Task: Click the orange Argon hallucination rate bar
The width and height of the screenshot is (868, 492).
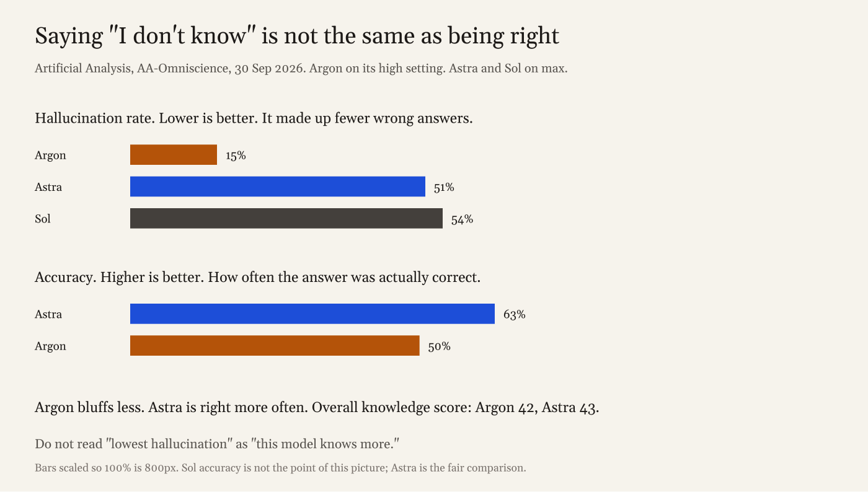Action: [x=174, y=155]
